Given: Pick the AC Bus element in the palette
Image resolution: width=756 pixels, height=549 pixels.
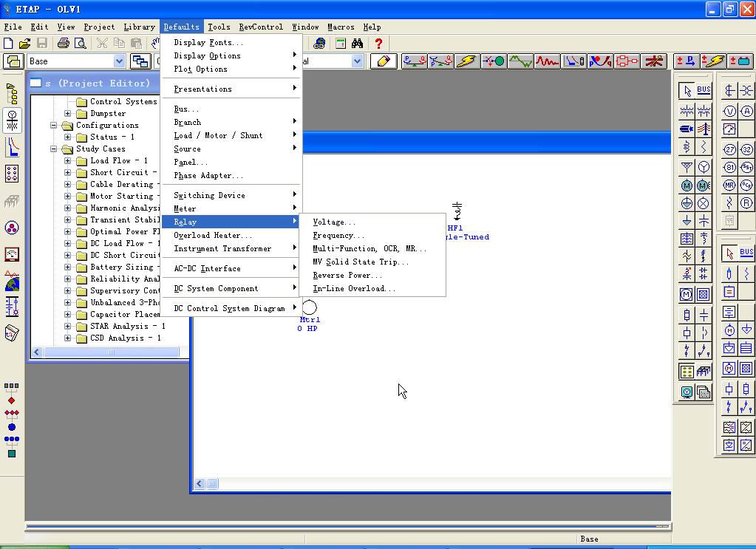Looking at the screenshot, I should [x=704, y=90].
